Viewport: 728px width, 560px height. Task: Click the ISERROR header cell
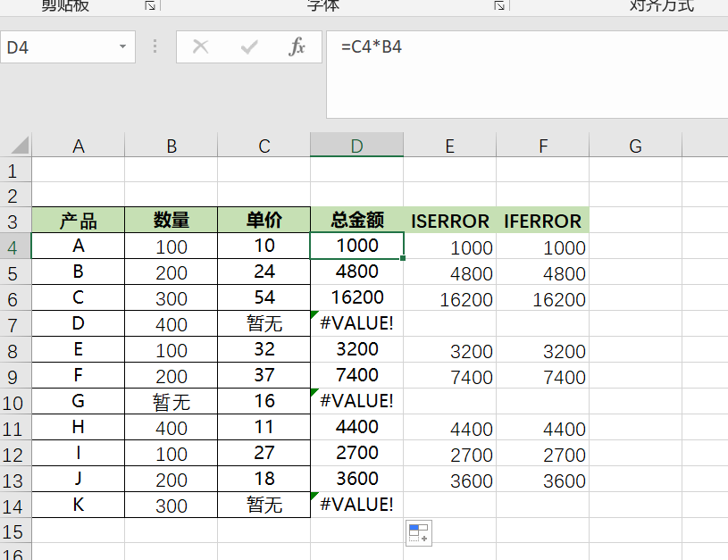click(450, 220)
